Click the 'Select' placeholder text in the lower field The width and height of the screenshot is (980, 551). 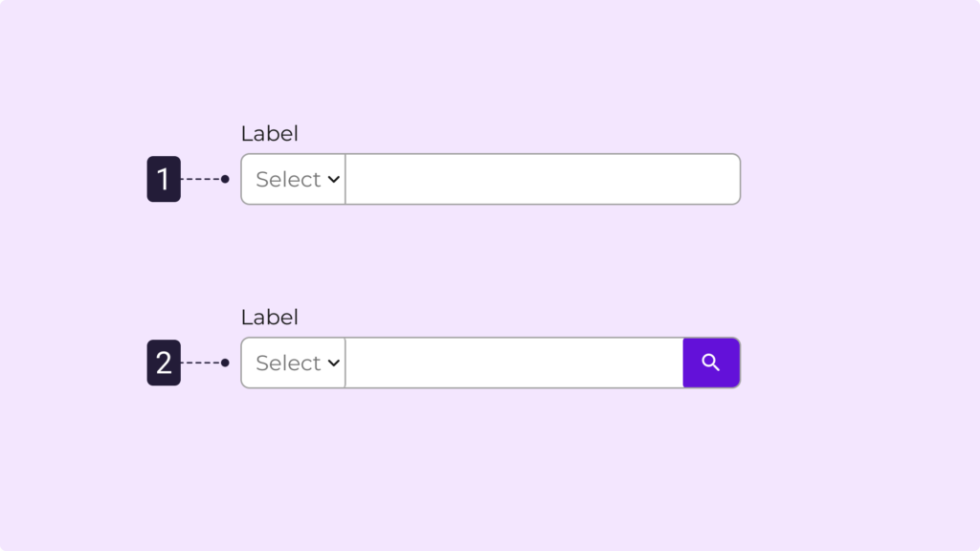click(287, 363)
